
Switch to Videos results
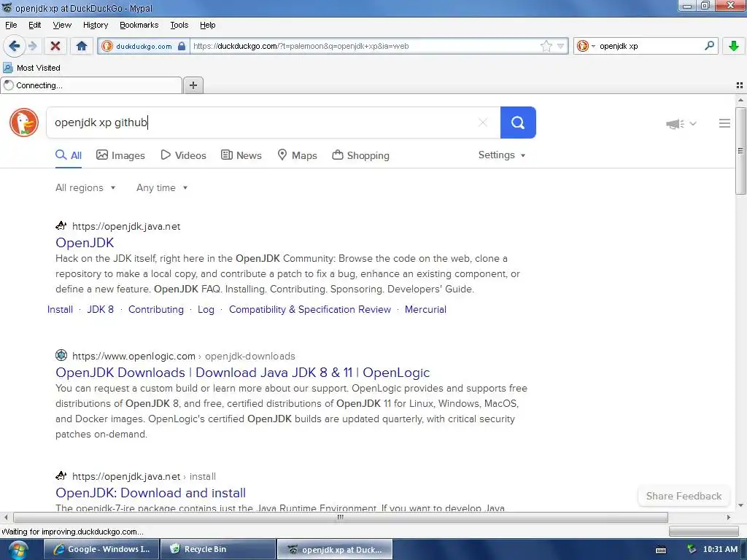(x=183, y=155)
